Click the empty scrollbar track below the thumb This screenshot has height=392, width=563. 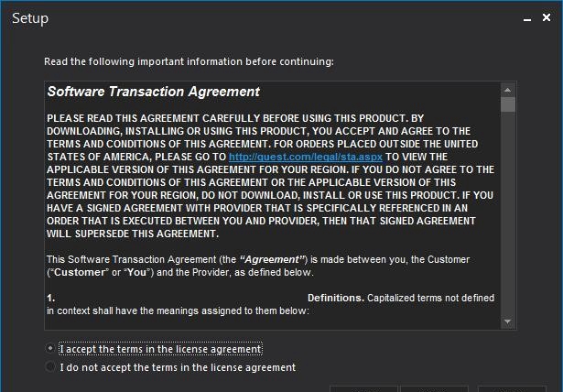(x=508, y=213)
